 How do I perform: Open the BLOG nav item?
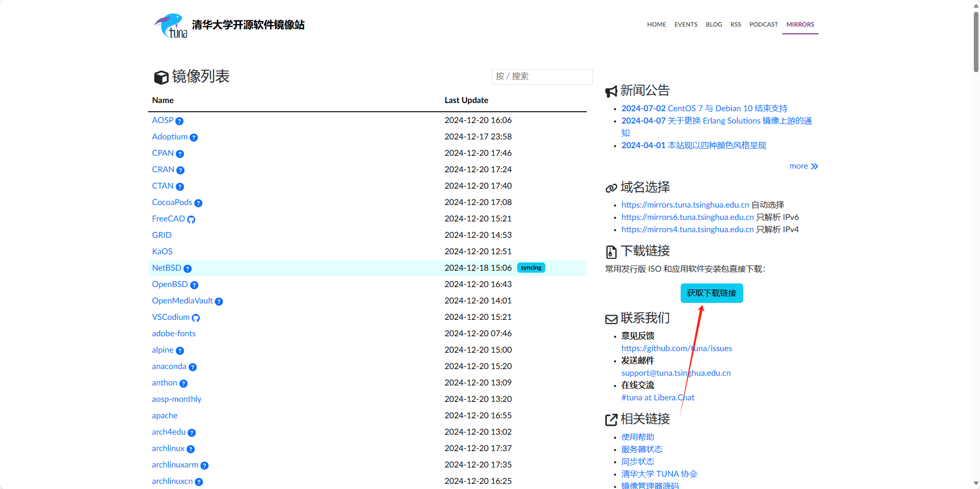pos(714,25)
